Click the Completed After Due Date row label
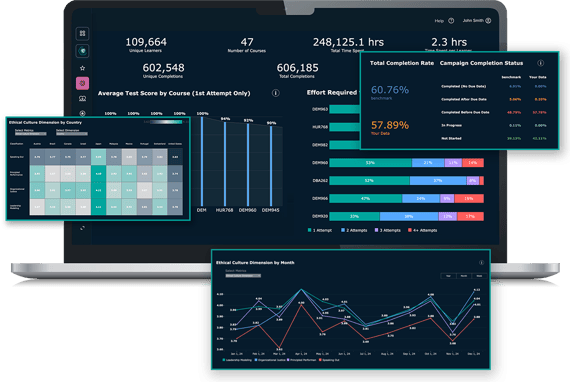This screenshot has width=570, height=382. point(464,99)
